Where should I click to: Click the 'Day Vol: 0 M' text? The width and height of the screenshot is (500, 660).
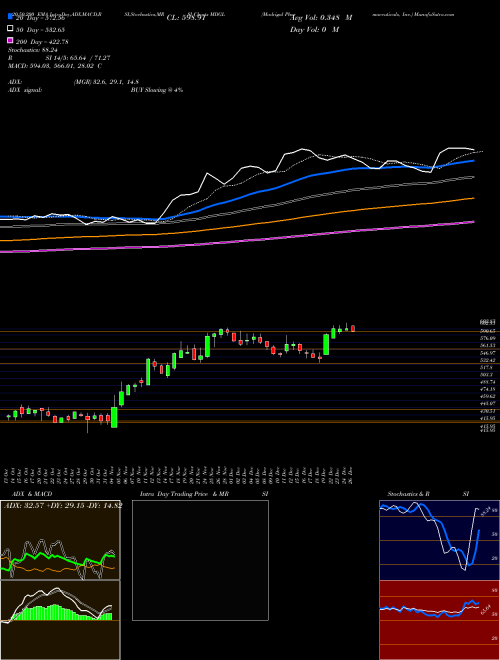click(314, 29)
